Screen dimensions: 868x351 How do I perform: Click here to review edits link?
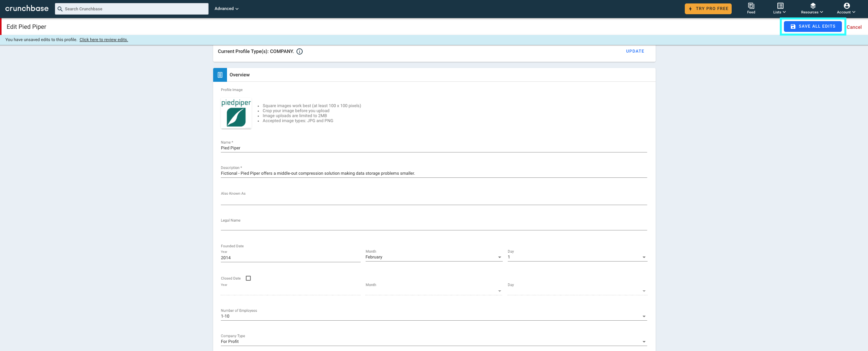pos(104,40)
